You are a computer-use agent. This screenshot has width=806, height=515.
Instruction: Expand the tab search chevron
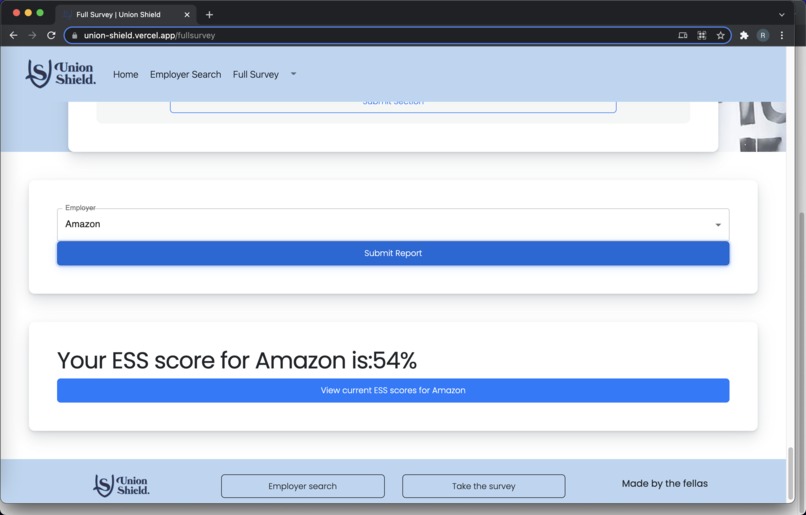[782, 15]
